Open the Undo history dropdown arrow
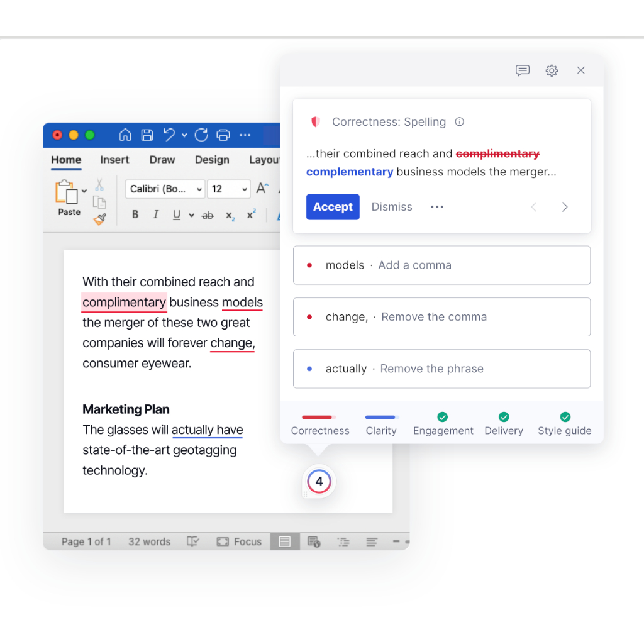The height and width of the screenshot is (644, 644). (x=184, y=135)
